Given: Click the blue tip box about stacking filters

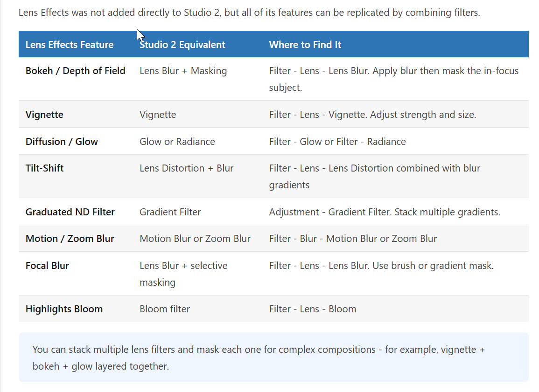Looking at the screenshot, I should click(273, 358).
